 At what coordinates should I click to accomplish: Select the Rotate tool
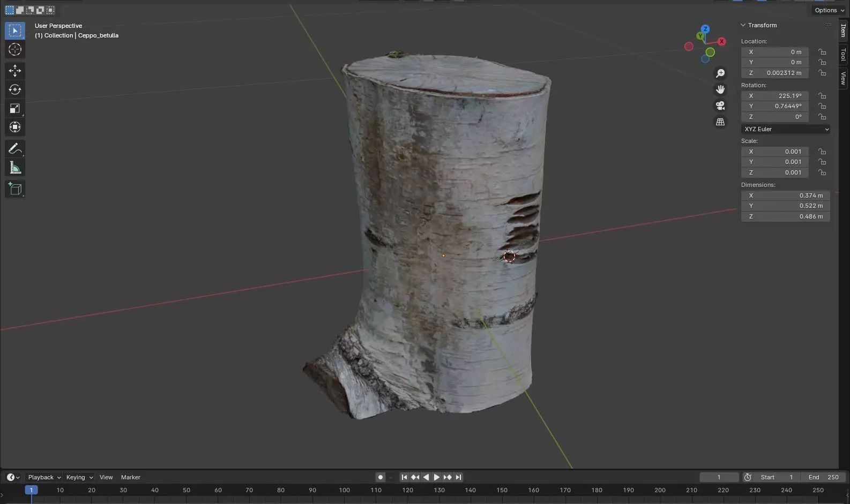pyautogui.click(x=15, y=89)
